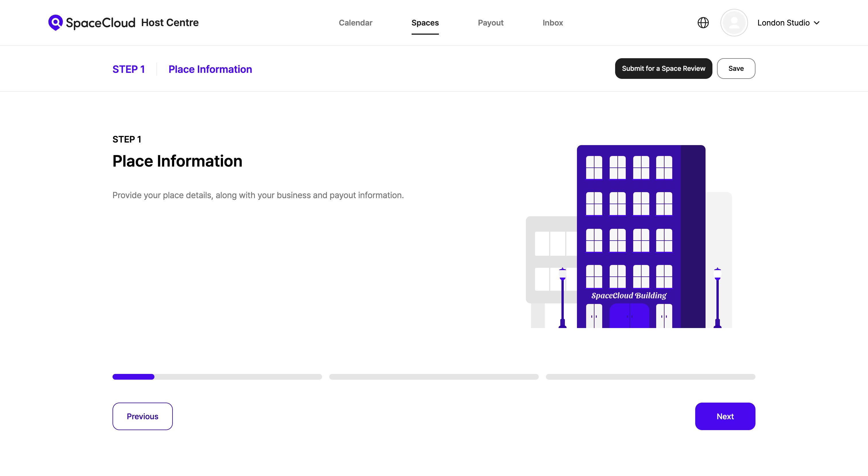Open the globe language selector

point(703,23)
